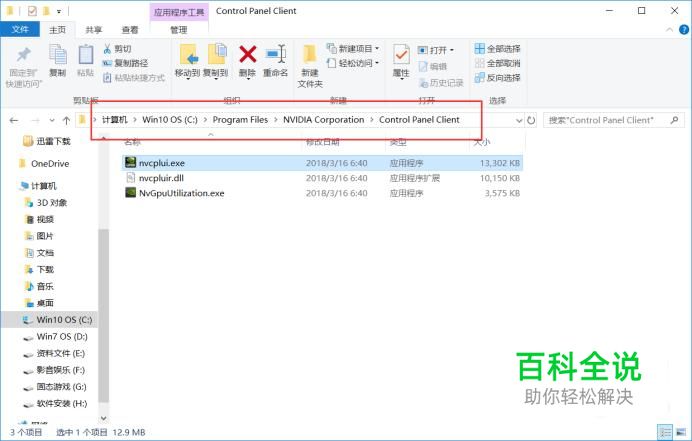The image size is (692, 441).
Task: Sort by the Name (名称) column header
Action: [x=132, y=142]
